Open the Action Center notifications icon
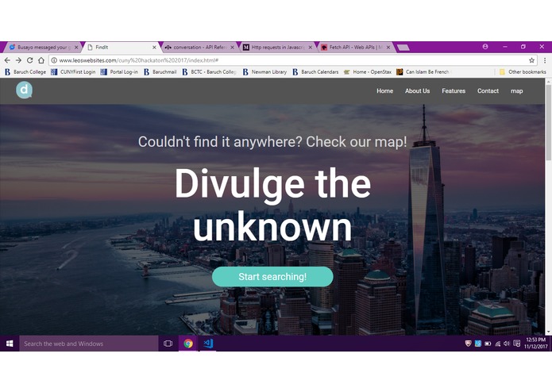 [516, 344]
